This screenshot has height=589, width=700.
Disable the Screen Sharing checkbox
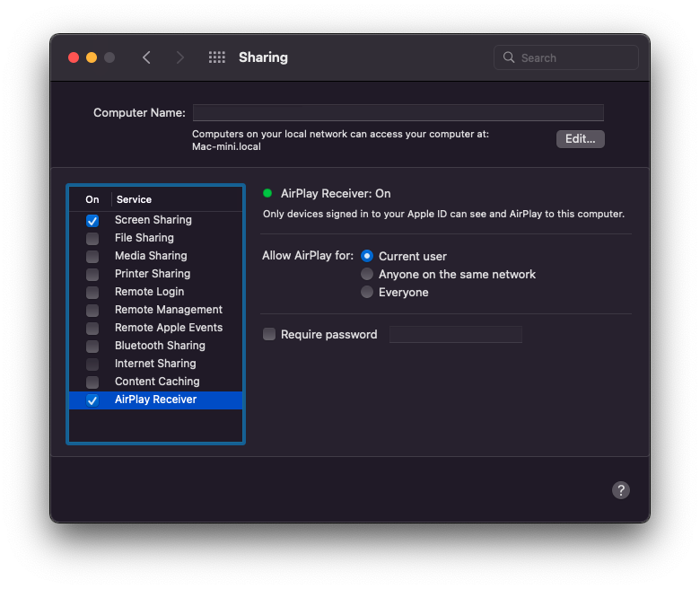tap(92, 220)
